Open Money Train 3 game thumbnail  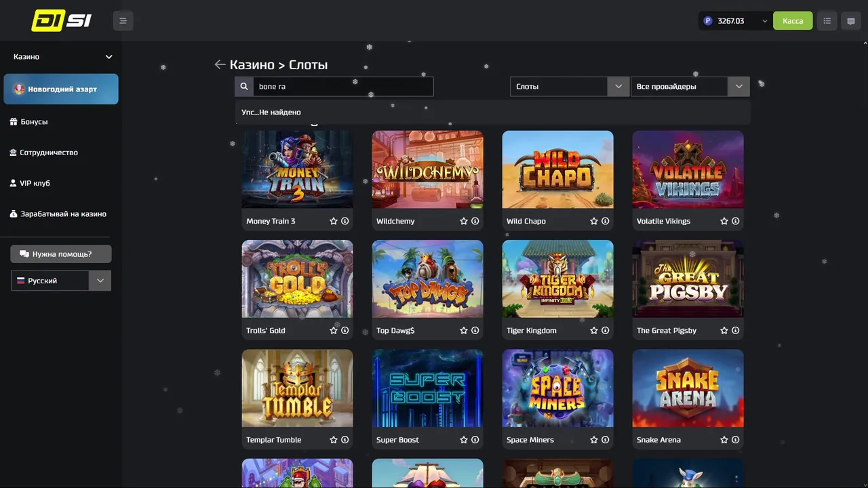point(297,169)
